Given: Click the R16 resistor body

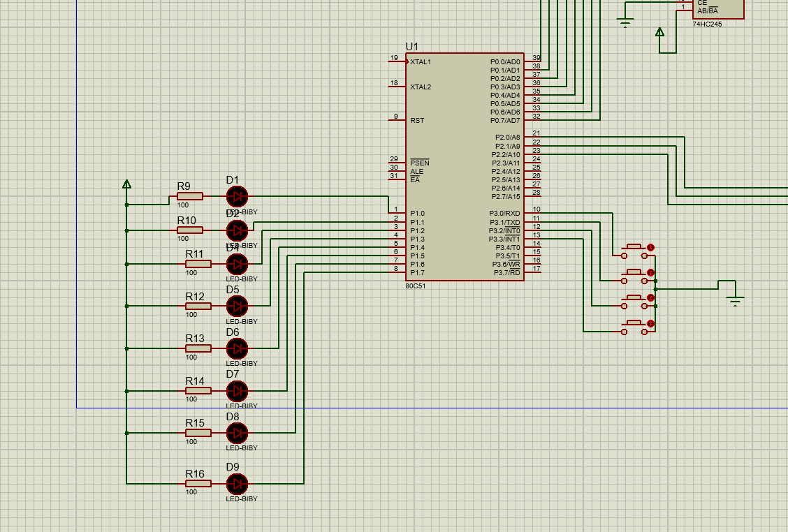Looking at the screenshot, I should click(198, 484).
